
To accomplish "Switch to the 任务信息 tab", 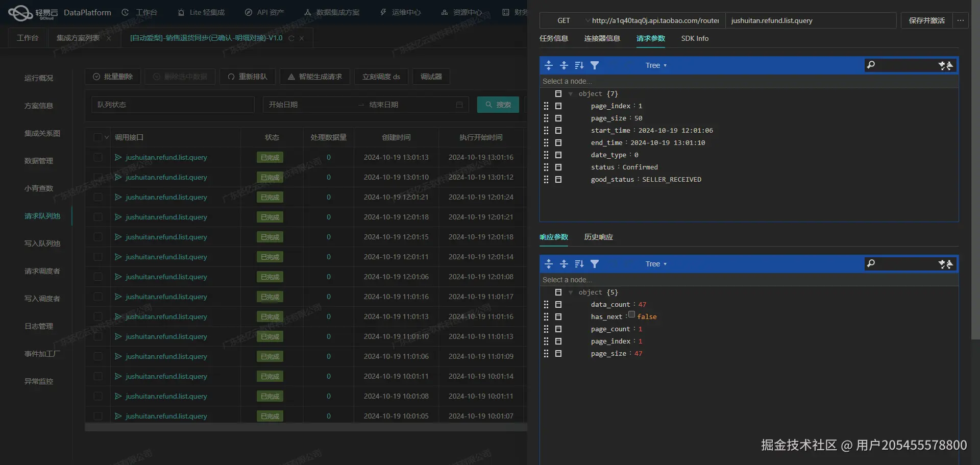I will tap(554, 38).
